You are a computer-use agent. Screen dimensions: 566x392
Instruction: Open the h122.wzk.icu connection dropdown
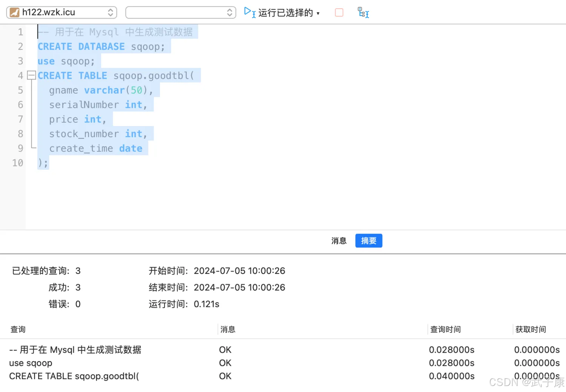tap(62, 12)
